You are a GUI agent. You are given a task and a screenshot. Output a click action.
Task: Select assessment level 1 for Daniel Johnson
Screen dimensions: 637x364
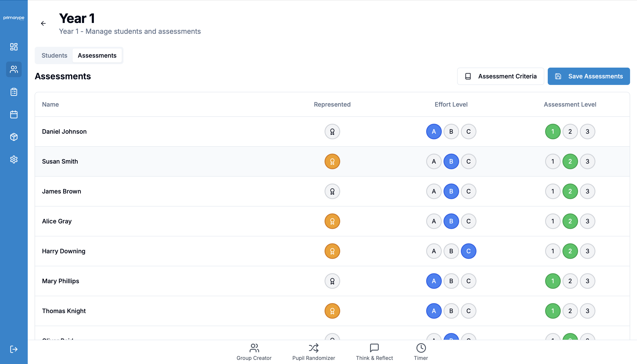[553, 132]
